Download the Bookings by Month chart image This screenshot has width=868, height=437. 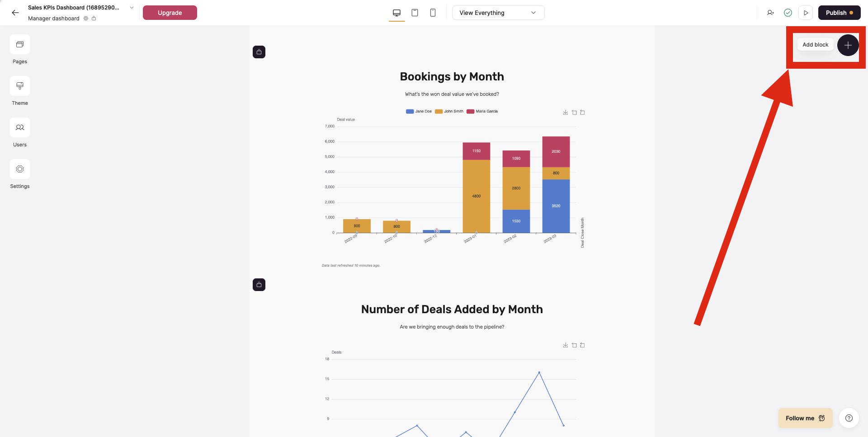(566, 113)
